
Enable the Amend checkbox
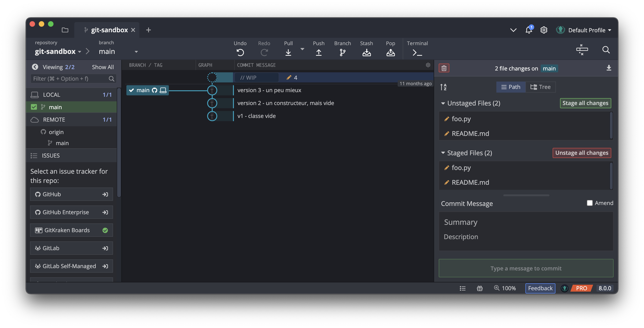(590, 203)
